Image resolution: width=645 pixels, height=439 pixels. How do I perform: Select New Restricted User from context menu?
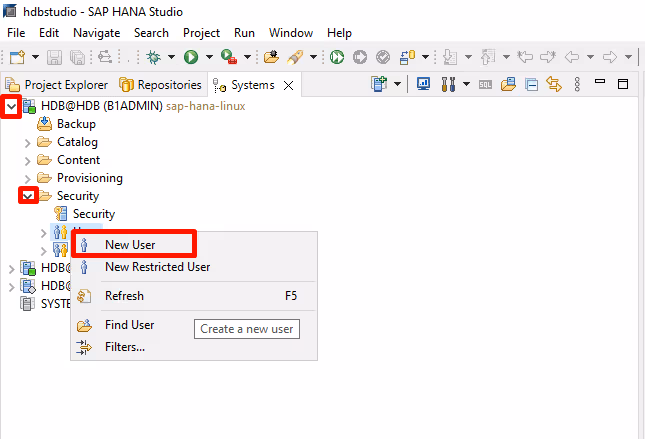(x=157, y=267)
